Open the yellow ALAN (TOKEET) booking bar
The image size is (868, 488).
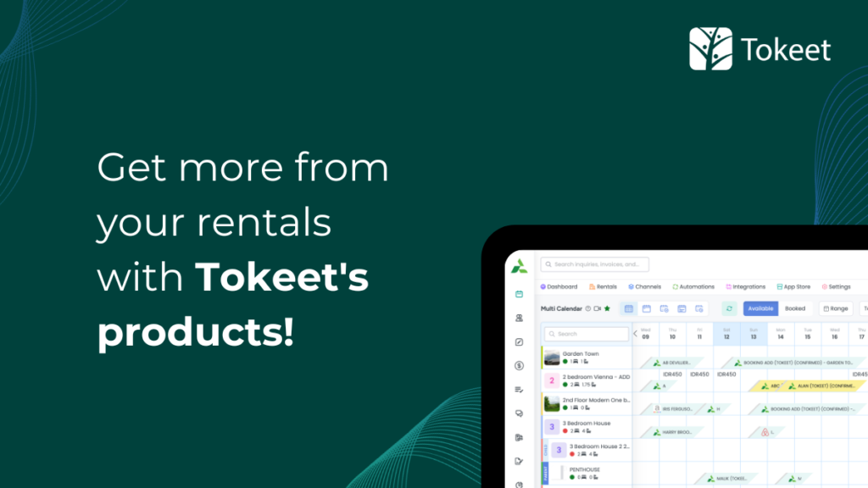(x=821, y=385)
